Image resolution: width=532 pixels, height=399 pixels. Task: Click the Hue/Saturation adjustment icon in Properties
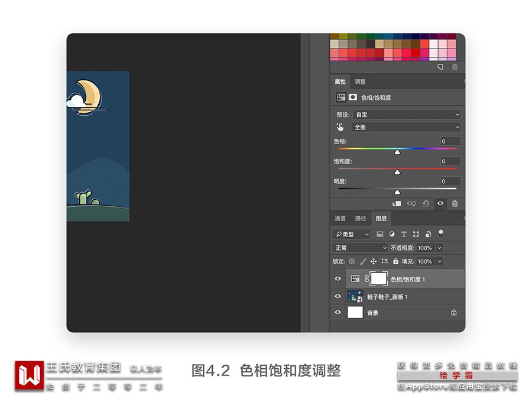[x=340, y=98]
